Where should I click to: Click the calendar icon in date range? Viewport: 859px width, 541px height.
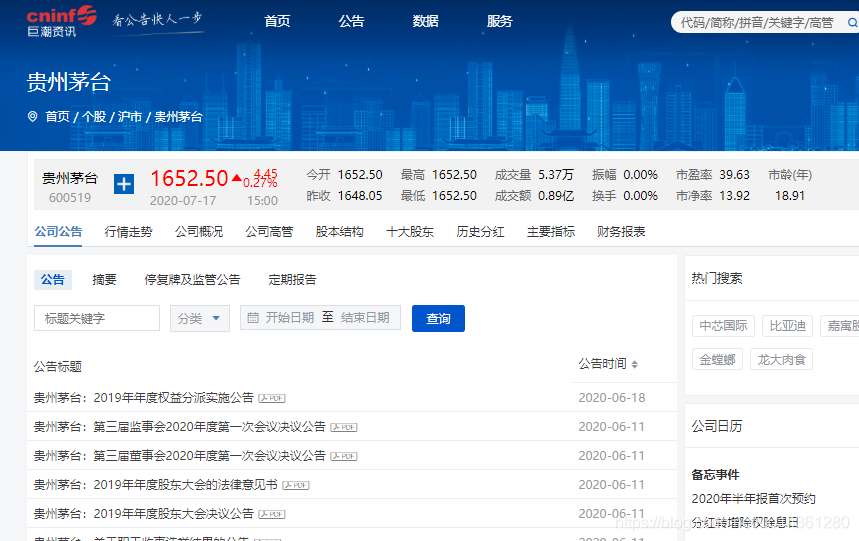[253, 318]
